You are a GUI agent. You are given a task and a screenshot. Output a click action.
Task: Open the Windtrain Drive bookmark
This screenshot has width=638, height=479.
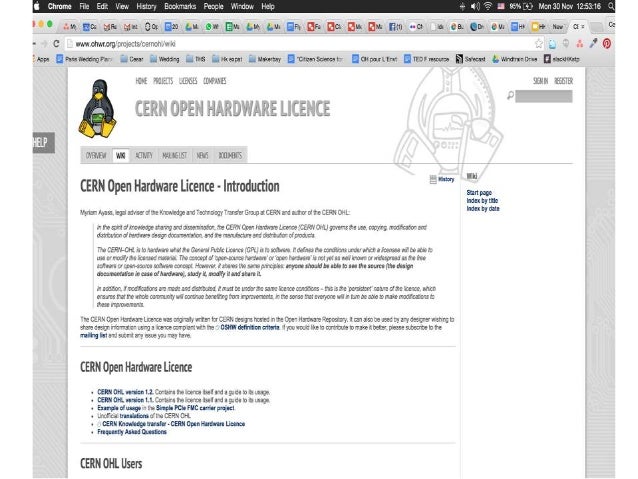click(x=515, y=59)
